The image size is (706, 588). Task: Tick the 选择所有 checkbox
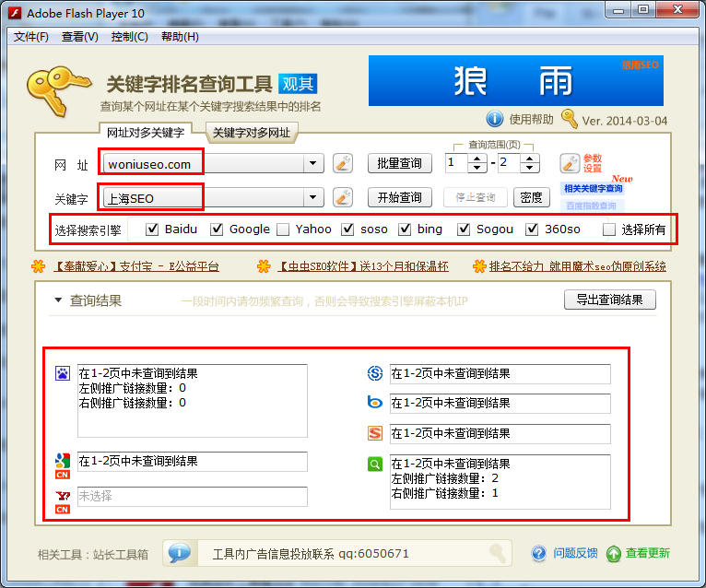pos(608,229)
